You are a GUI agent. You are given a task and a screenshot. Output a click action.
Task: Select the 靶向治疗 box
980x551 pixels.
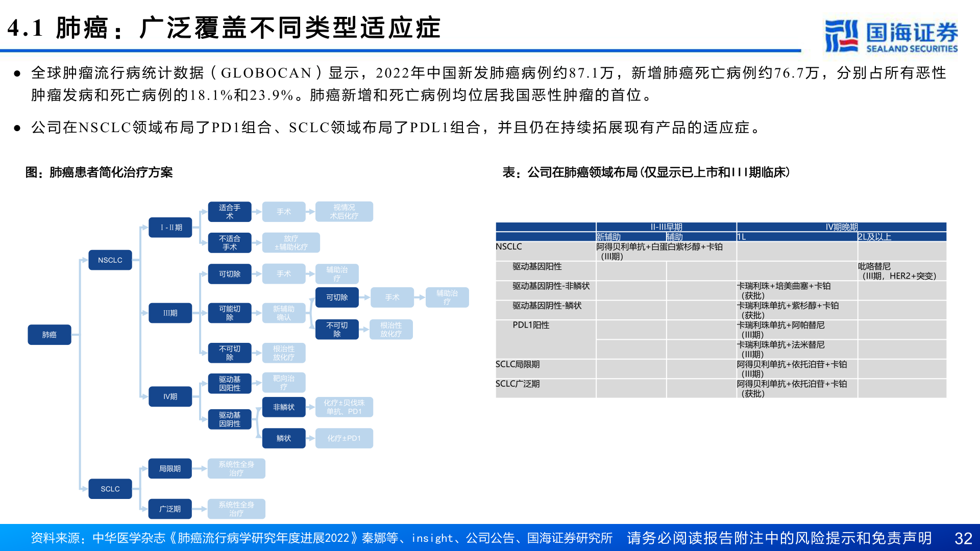[284, 383]
